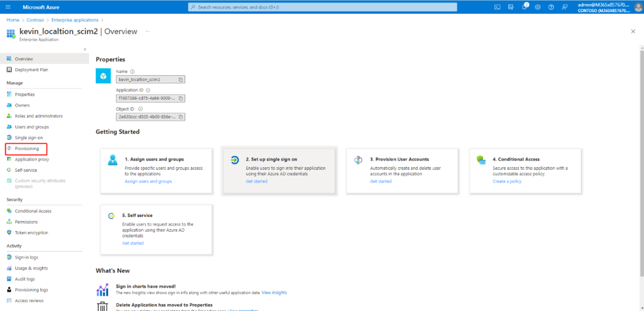Open the more options ellipsis beside title
This screenshot has height=311, width=644.
pyautogui.click(x=148, y=32)
